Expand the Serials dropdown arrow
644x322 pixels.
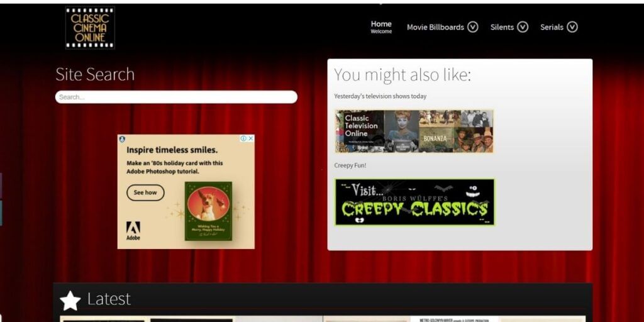pos(572,27)
